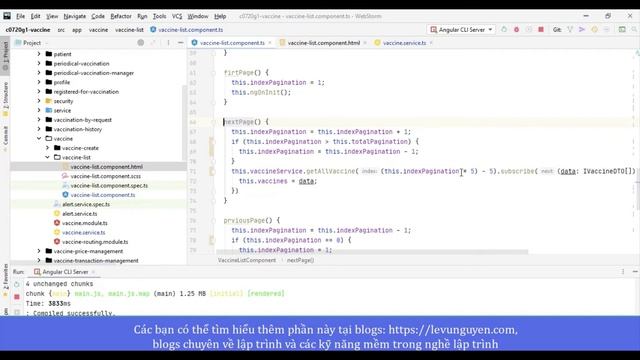The width and height of the screenshot is (640, 360).
Task: Open Angular CLI Server run configuration dropdown
Action: (461, 30)
